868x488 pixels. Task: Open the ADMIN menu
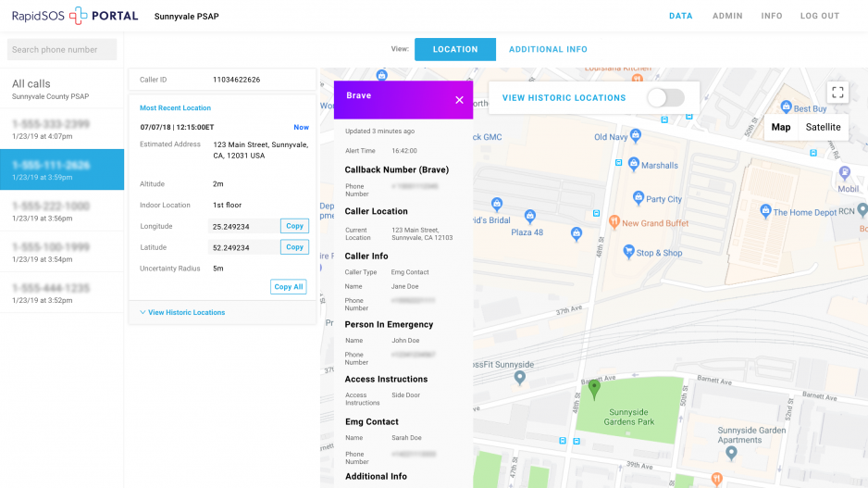(x=727, y=16)
